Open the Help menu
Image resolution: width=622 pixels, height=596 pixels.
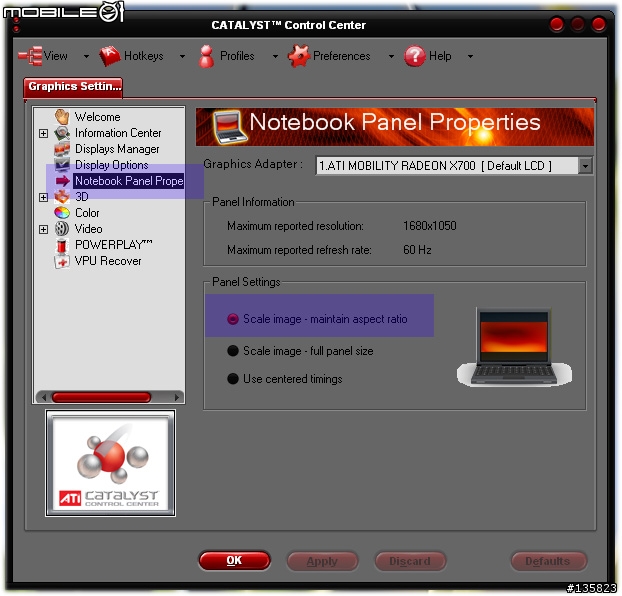(x=440, y=56)
